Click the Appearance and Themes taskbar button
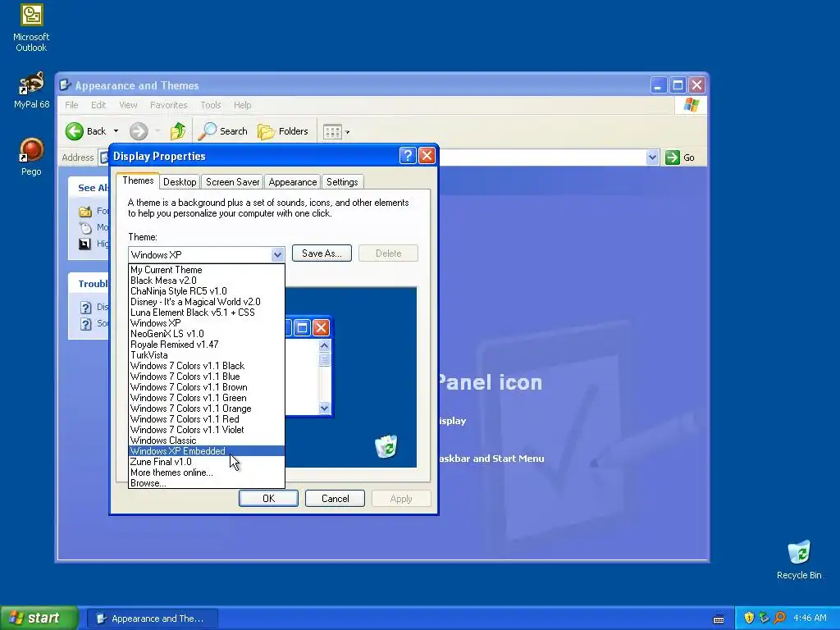Image resolution: width=840 pixels, height=630 pixels. pos(152,619)
